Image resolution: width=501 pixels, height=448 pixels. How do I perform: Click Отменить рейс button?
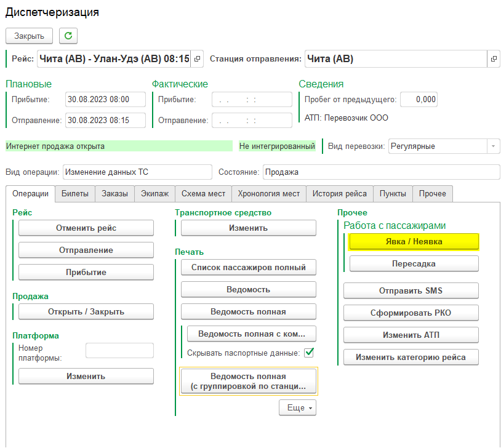click(86, 228)
